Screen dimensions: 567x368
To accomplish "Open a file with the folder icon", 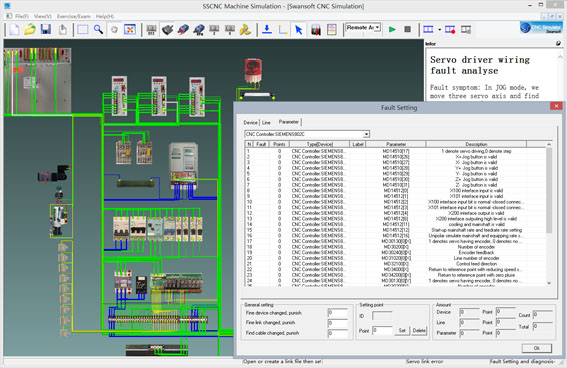I will click(30, 29).
